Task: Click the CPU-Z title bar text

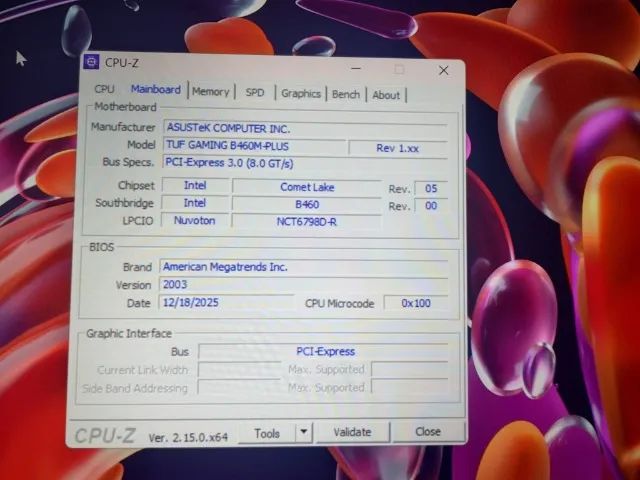Action: (x=122, y=63)
